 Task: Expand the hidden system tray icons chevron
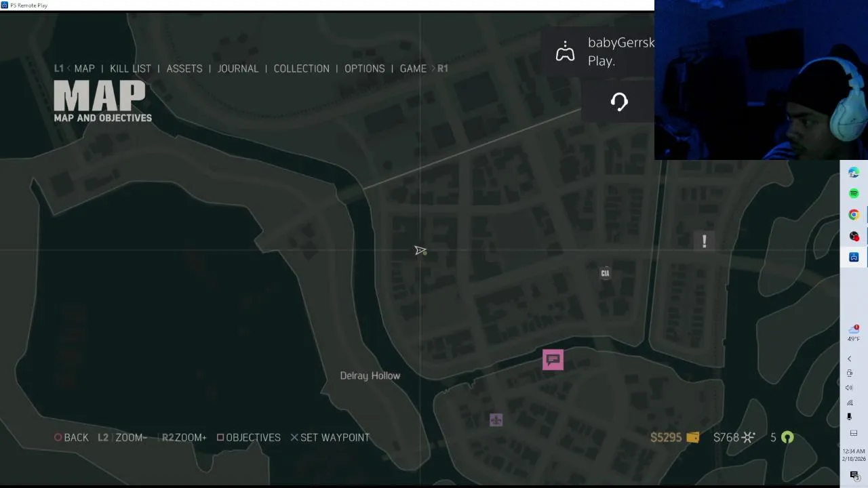(849, 359)
